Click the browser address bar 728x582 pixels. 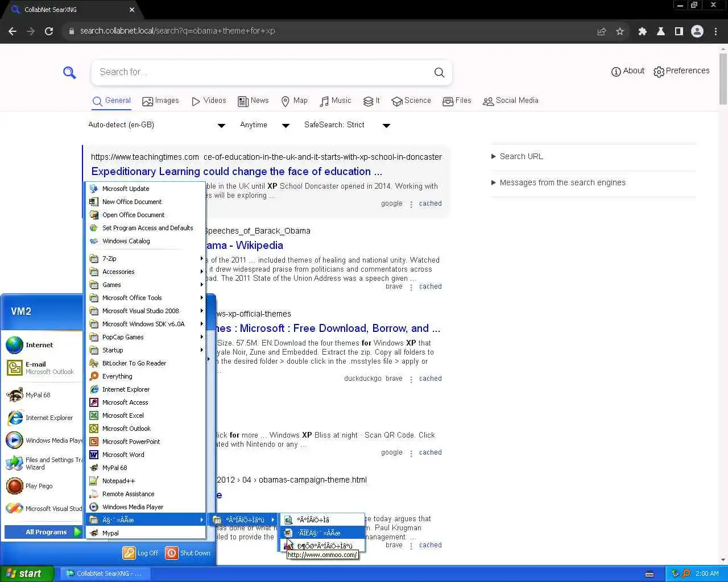(330, 31)
